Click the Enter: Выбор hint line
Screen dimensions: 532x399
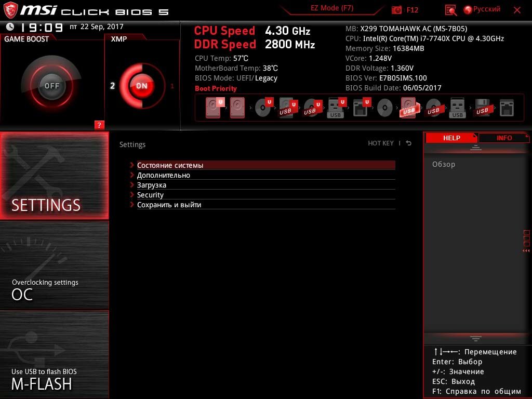click(457, 362)
